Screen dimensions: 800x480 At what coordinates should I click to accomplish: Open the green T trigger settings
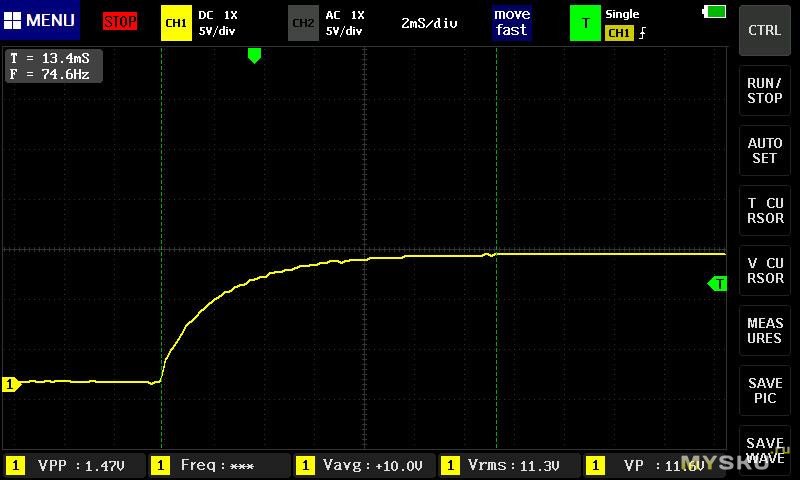pyautogui.click(x=585, y=22)
